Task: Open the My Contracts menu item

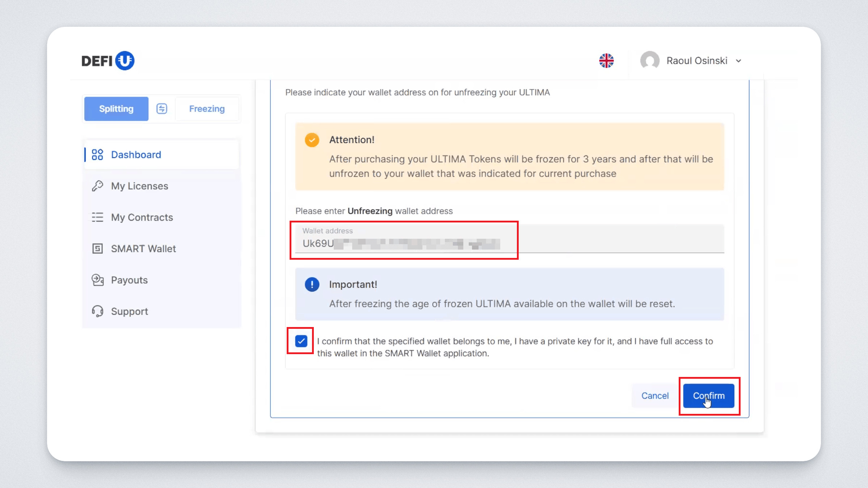Action: click(x=142, y=217)
